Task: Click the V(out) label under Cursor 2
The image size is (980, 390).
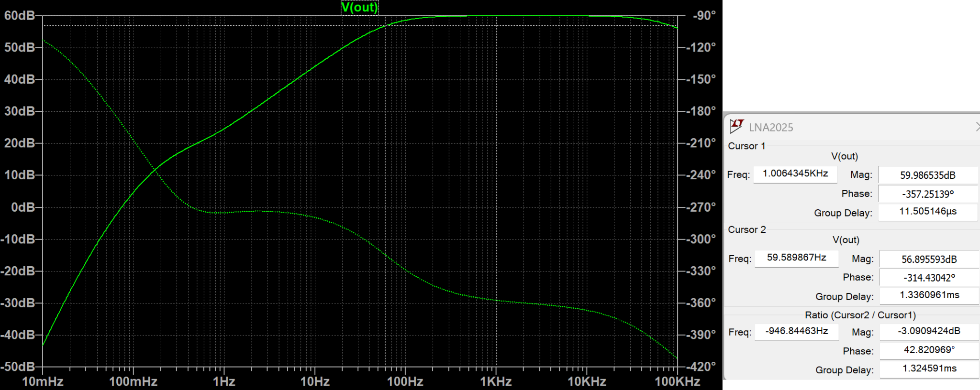Action: tap(846, 240)
